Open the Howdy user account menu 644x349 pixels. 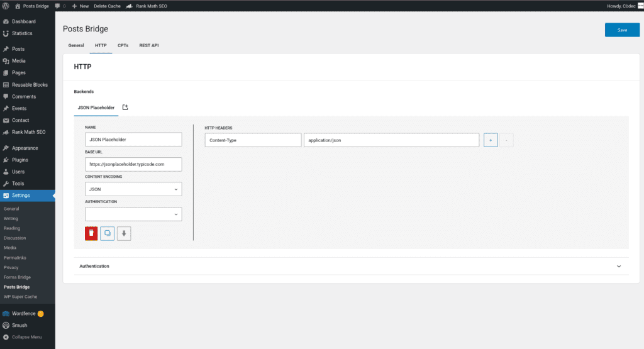pos(625,6)
